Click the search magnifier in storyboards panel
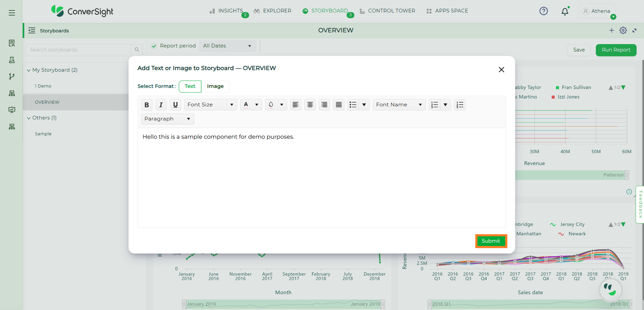Viewport: 644px width, 310px height. 137,50
